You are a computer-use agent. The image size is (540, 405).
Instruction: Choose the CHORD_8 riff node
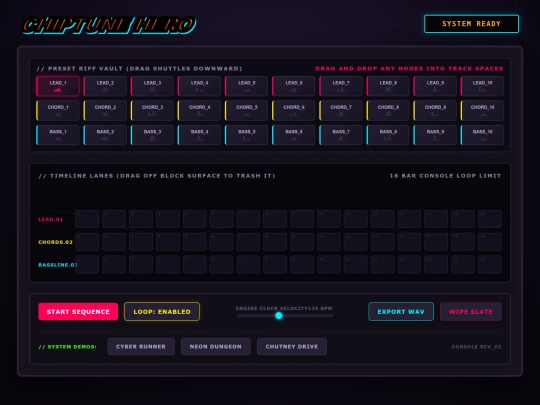pyautogui.click(x=388, y=111)
